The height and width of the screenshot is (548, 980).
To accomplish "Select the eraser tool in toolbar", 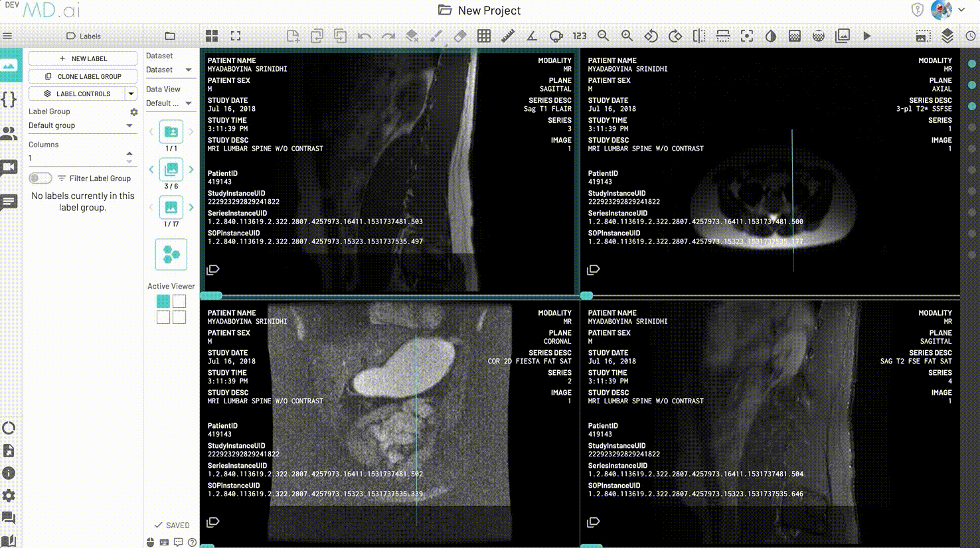I will (460, 36).
